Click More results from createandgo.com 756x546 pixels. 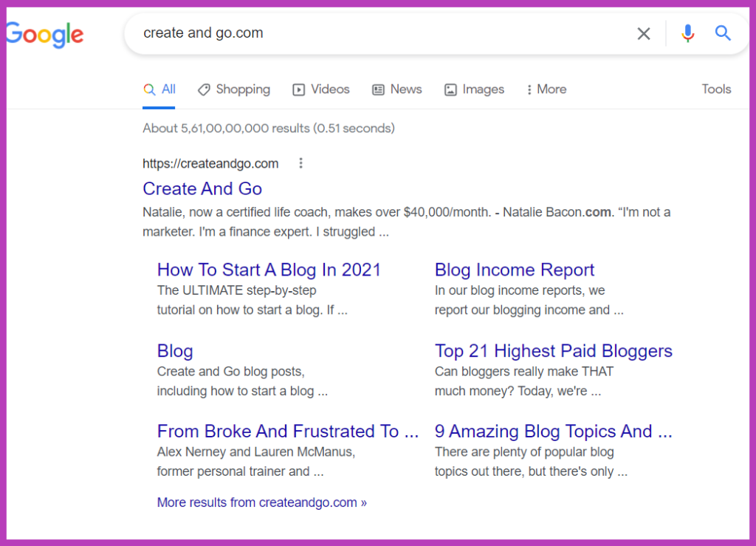(261, 502)
